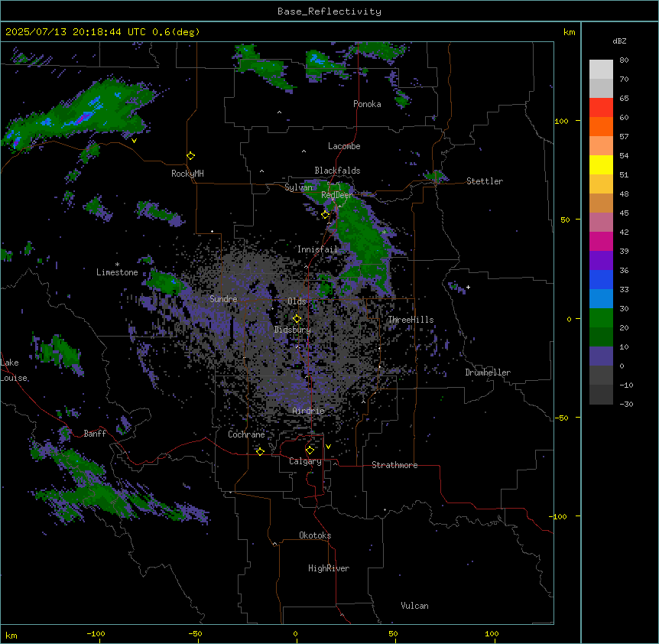Viewport: 659px width, 644px height.
Task: Click the 0 tick on the horizontal km axis
Action: [295, 633]
